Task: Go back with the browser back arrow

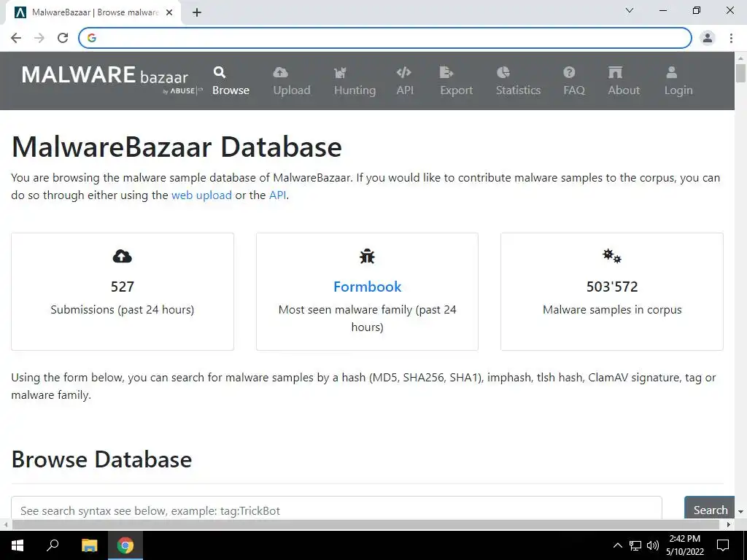Action: pos(16,38)
